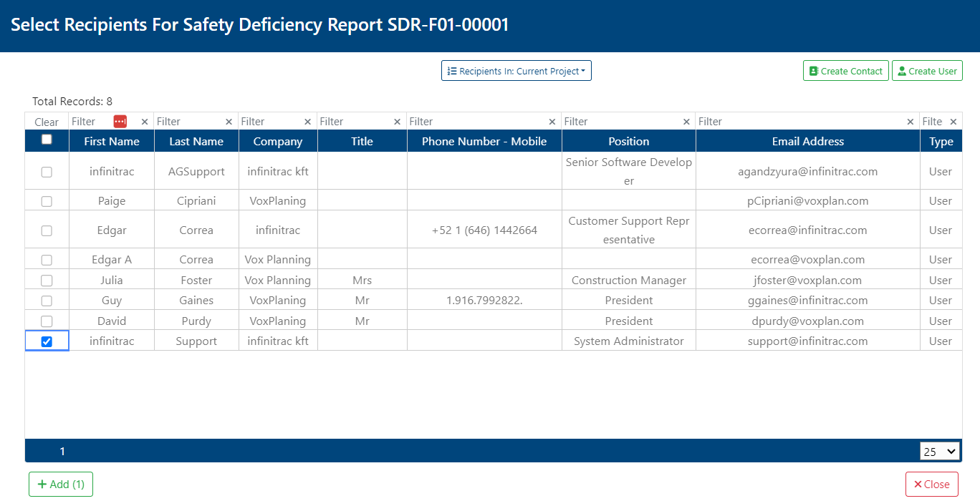Select Paige Cipriani's checkbox
Screen dimensions: 980x501
coord(47,201)
